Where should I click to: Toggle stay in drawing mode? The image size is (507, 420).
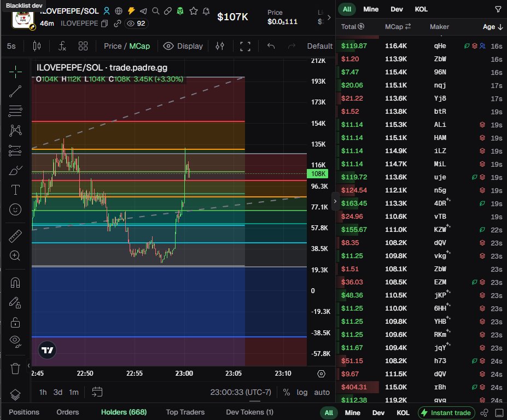click(15, 302)
